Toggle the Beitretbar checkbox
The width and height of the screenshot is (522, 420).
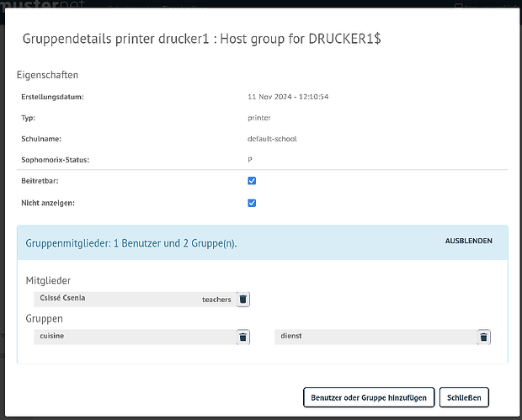click(x=252, y=181)
